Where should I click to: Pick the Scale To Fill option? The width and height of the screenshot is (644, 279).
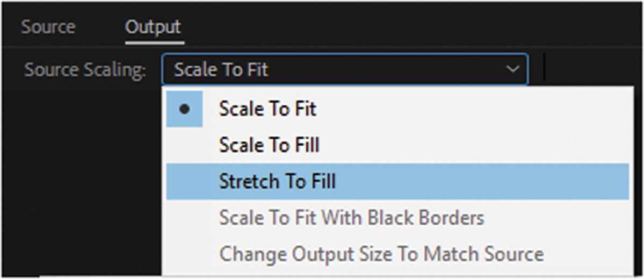pyautogui.click(x=269, y=145)
